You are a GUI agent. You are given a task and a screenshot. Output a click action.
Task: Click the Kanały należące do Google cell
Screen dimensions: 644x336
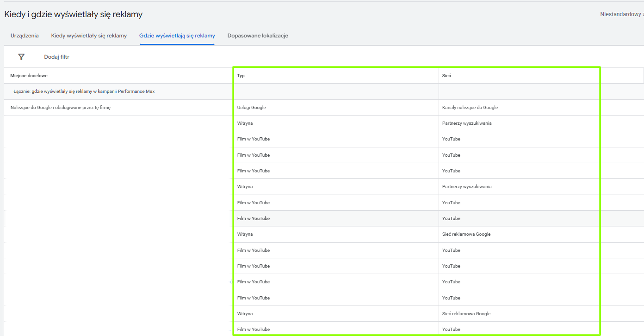pos(470,108)
